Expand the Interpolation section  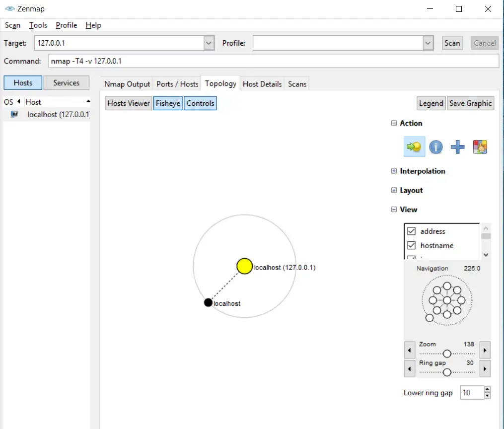(x=394, y=171)
